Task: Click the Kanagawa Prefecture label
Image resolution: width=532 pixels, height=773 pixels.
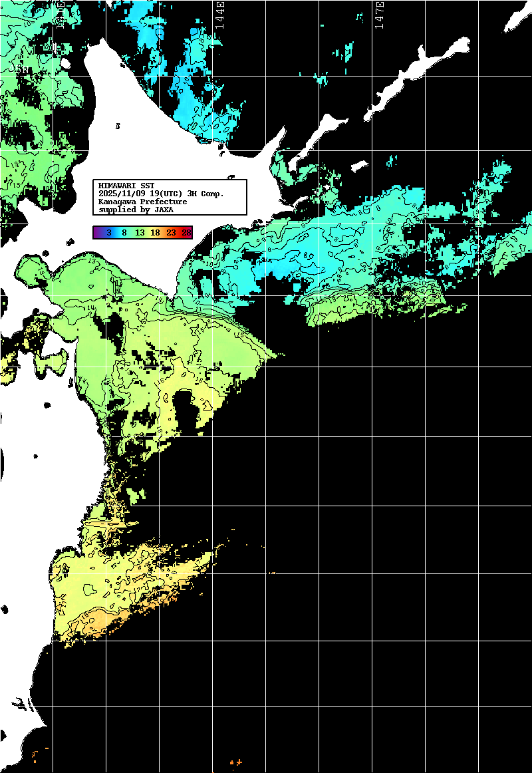Action: (x=142, y=202)
